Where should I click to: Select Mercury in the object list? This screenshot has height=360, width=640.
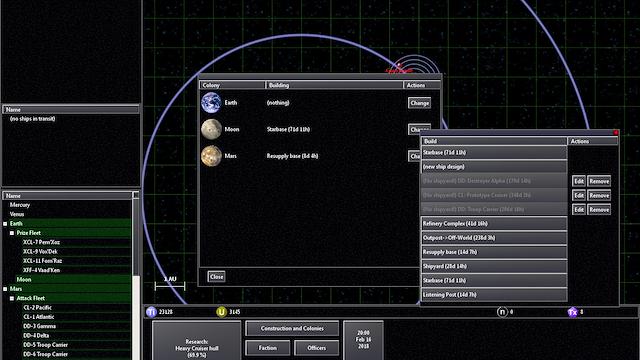(20, 205)
